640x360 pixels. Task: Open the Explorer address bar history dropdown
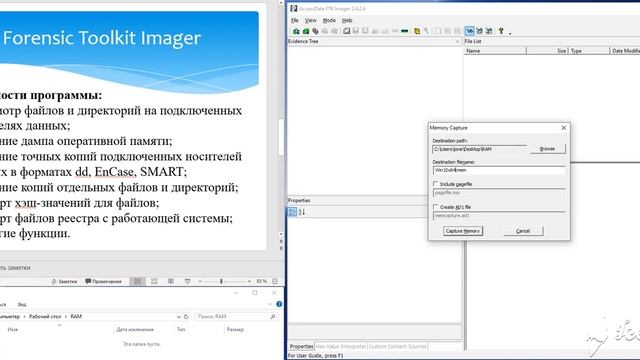tap(179, 317)
